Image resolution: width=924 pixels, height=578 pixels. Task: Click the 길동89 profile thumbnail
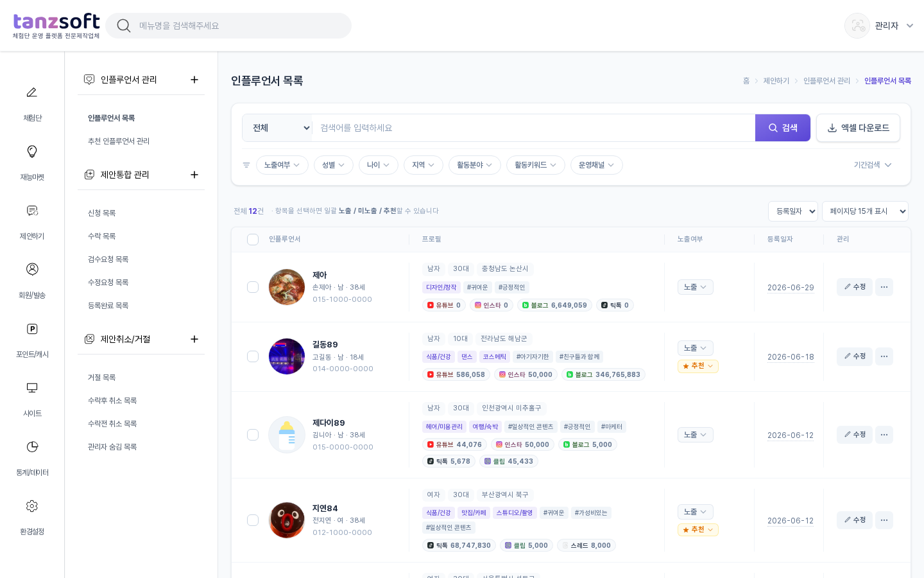287,356
